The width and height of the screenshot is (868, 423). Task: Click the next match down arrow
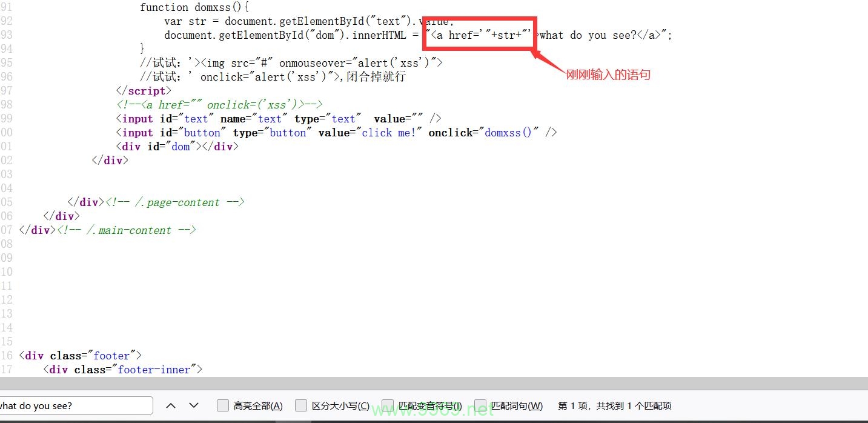point(193,405)
